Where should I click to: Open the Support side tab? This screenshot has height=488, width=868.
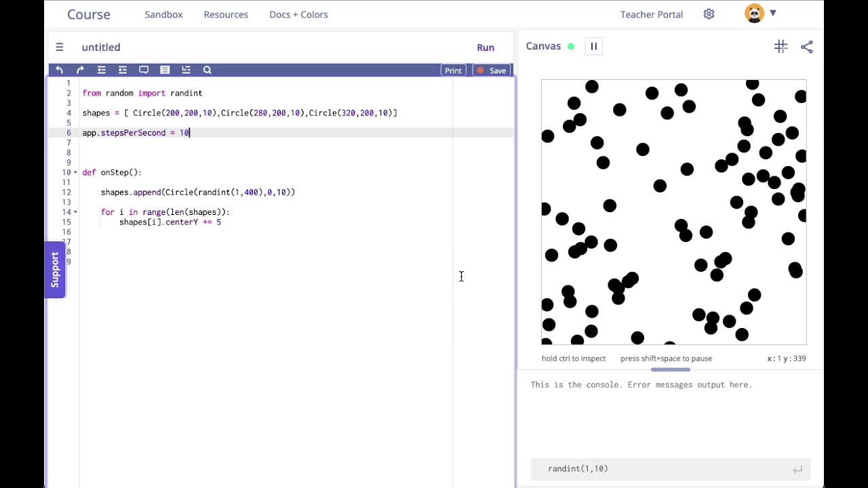tap(55, 270)
